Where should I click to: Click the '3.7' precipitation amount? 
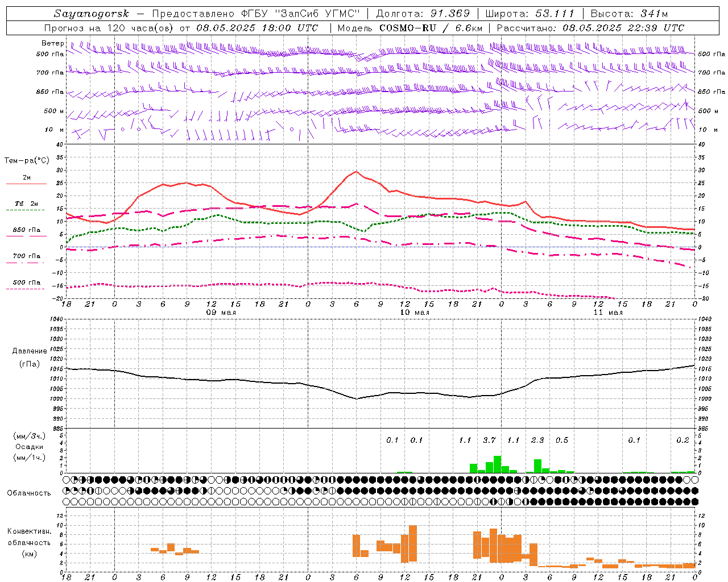(x=489, y=440)
